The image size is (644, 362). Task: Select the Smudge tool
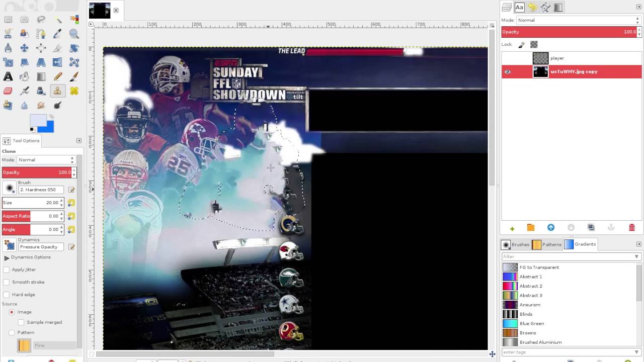pyautogui.click(x=41, y=105)
